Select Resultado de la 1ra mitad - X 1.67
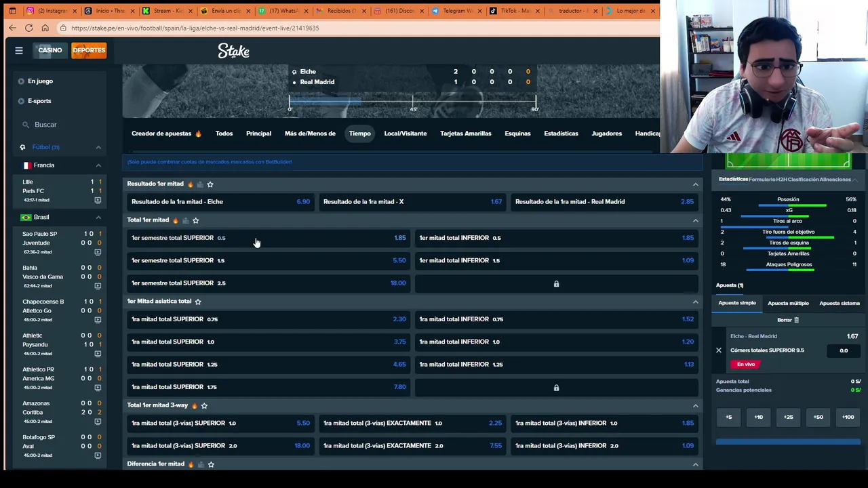Image resolution: width=868 pixels, height=488 pixels. tap(412, 202)
